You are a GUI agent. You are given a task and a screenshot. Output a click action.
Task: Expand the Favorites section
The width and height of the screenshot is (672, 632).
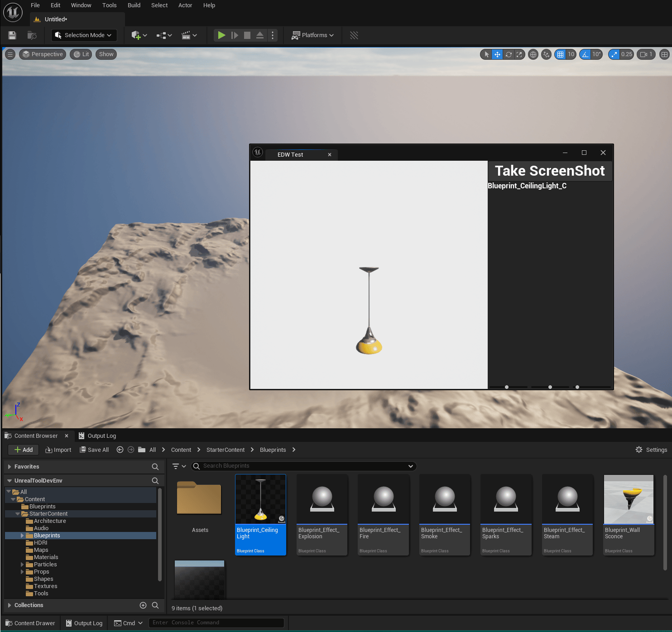click(x=10, y=467)
